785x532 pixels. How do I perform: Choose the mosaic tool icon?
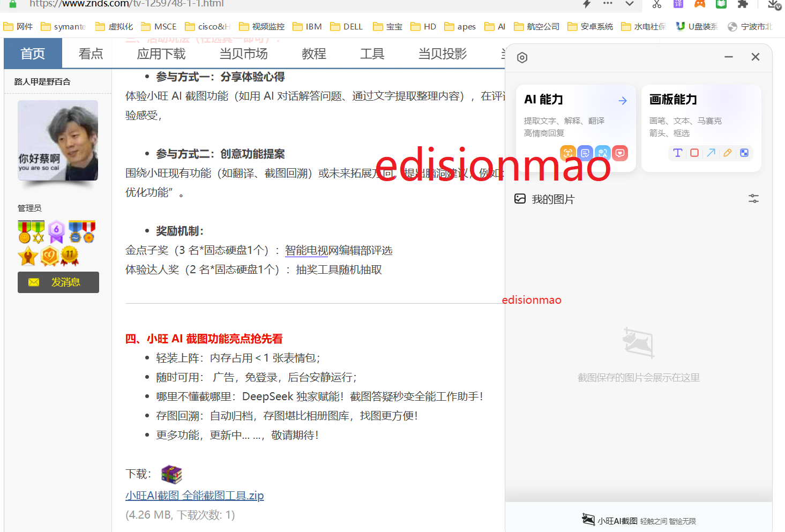click(x=744, y=153)
